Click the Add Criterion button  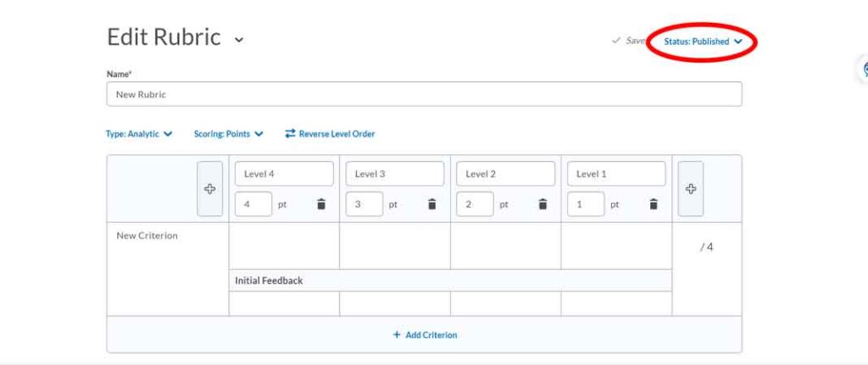pos(424,335)
